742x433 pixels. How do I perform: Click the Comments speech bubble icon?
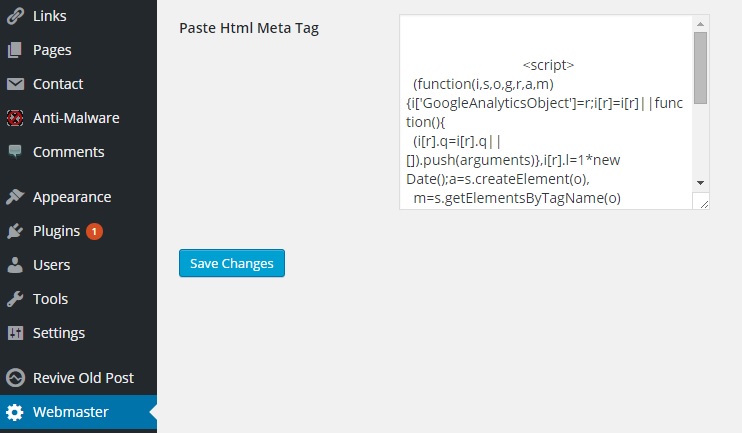tap(15, 152)
